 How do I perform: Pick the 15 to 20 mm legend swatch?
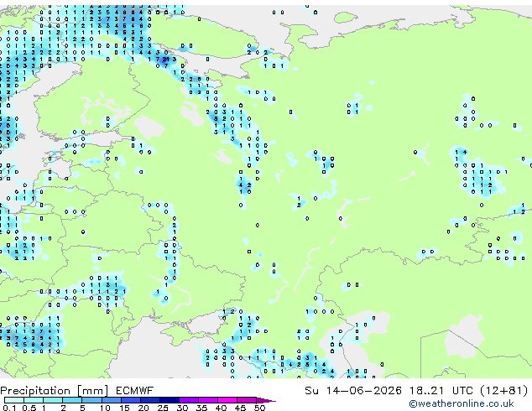(130, 400)
